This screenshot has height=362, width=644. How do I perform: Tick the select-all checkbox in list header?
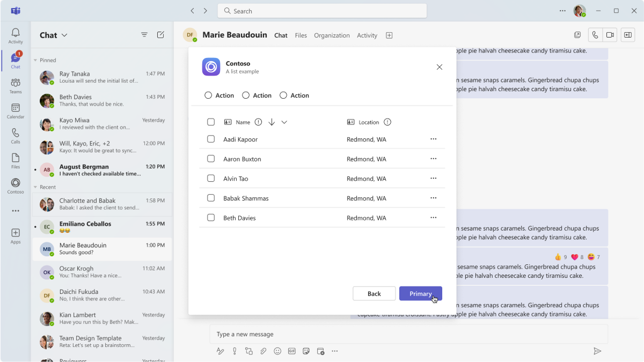tap(211, 122)
